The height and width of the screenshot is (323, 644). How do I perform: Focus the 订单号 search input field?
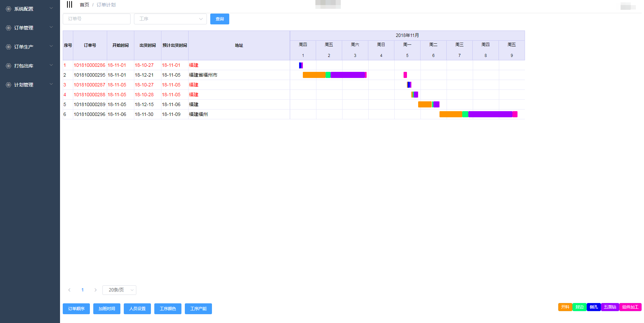(x=97, y=19)
